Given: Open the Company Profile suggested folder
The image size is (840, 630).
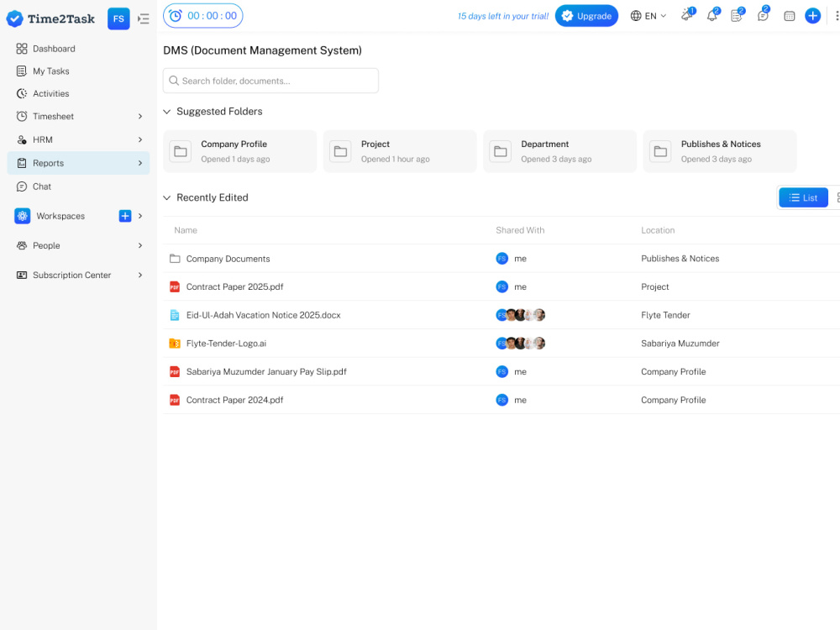Looking at the screenshot, I should 239,151.
